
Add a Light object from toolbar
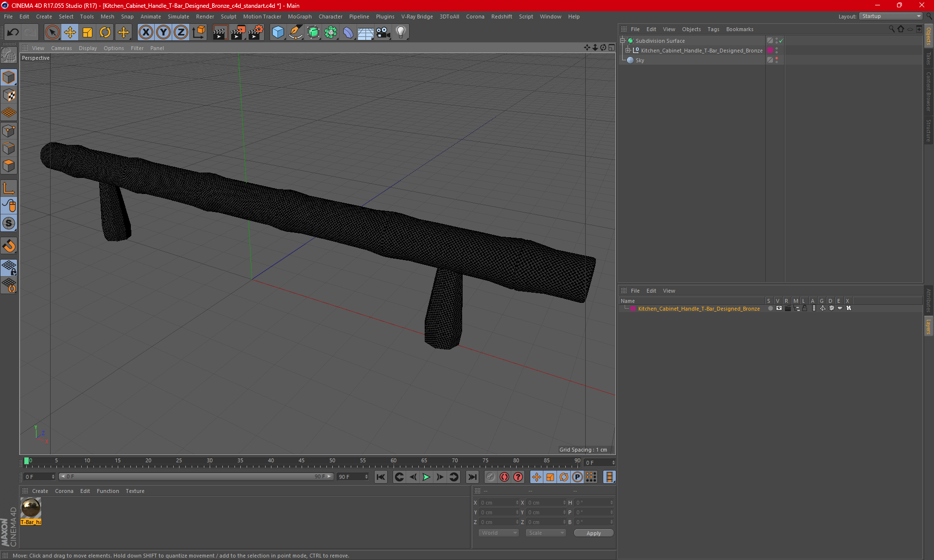click(400, 33)
